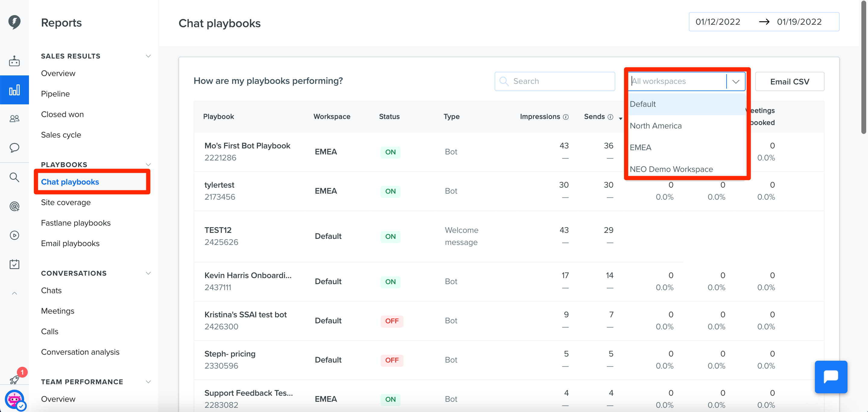Click the Drift lightning logo icon
Viewport: 868px width, 412px height.
click(x=14, y=22)
